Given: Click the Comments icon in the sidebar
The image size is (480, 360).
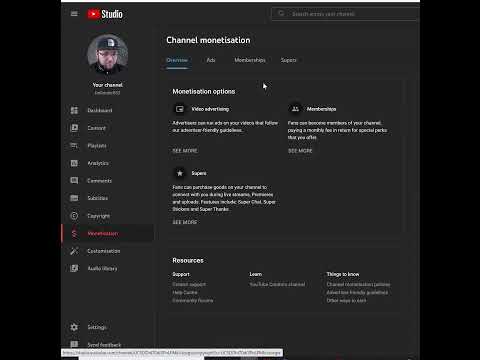Looking at the screenshot, I should (74, 181).
